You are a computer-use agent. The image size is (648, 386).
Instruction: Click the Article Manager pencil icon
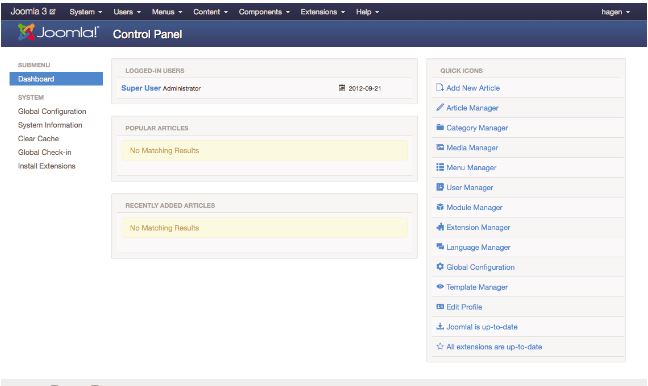click(440, 107)
